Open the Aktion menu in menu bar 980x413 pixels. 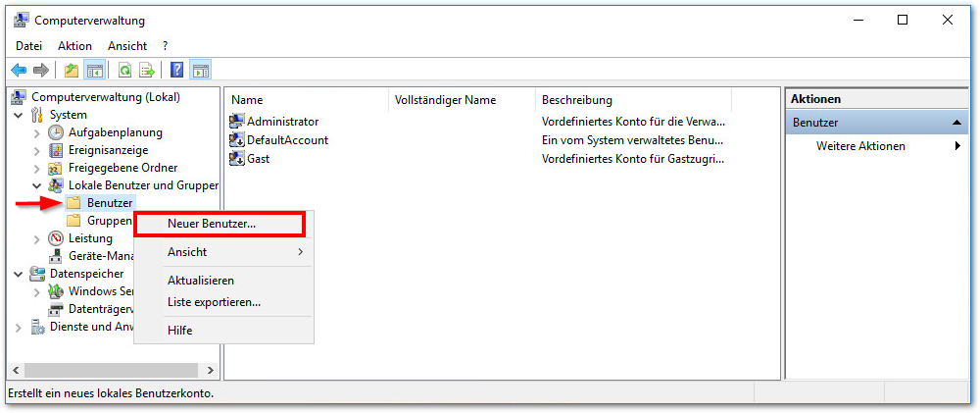pyautogui.click(x=74, y=46)
